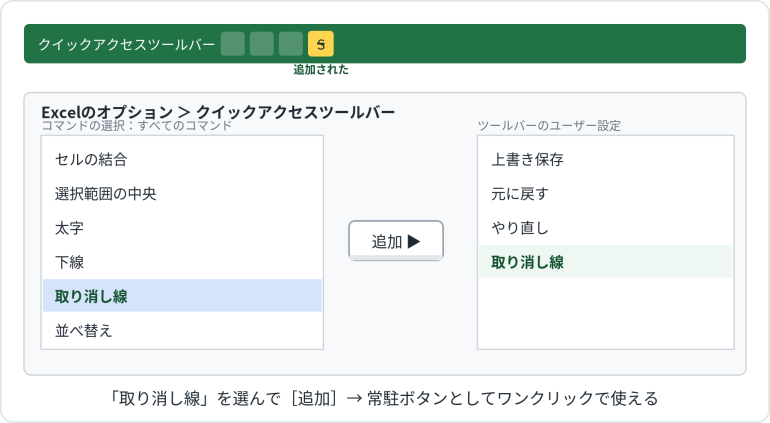
Task: Select 下線 in the command list
Action: pos(182,262)
